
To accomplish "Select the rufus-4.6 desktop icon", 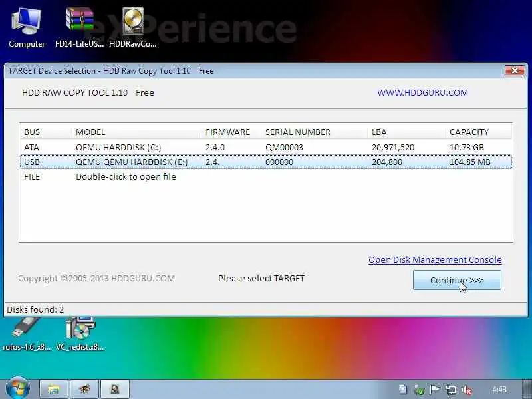I will [x=27, y=334].
